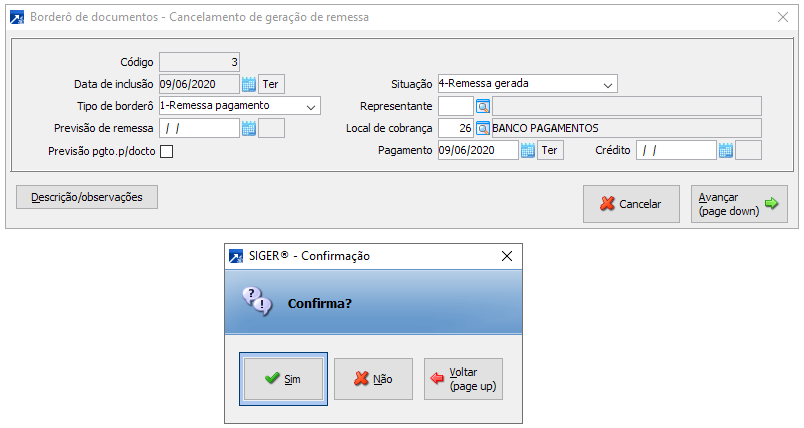Screen dimensions: 804x428
Task: Click the Ter weekday box next to Pagamento
Action: [550, 150]
